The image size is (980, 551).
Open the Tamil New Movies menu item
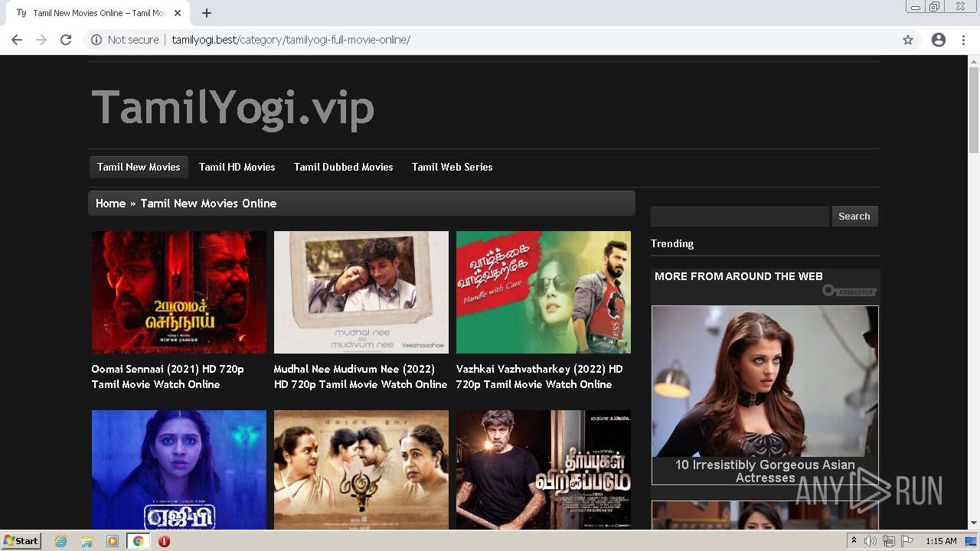point(139,167)
